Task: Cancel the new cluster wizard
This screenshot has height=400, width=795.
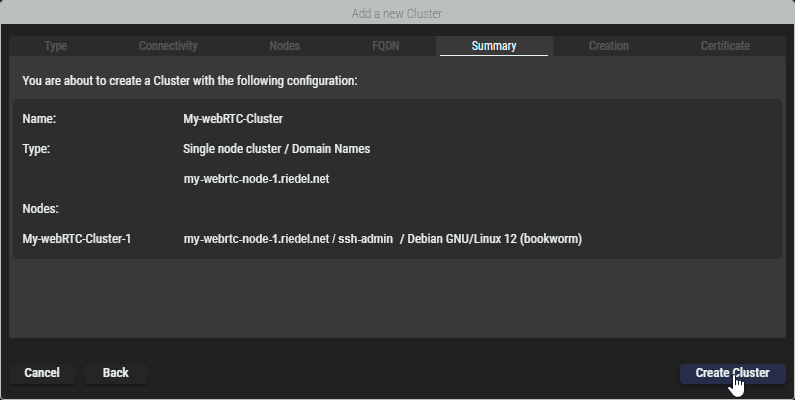Action: point(42,373)
